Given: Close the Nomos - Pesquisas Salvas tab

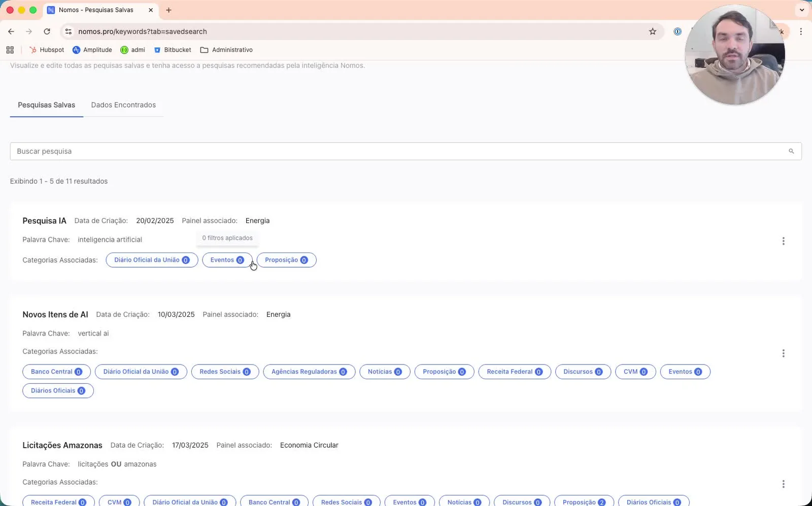Looking at the screenshot, I should click(x=151, y=10).
